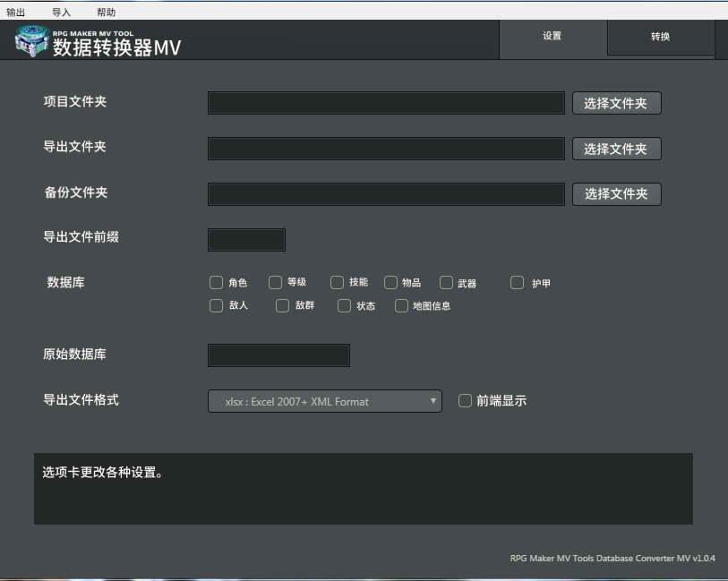Click the RPG Maker MV Tool logo icon
This screenshot has height=581, width=728.
(x=31, y=41)
